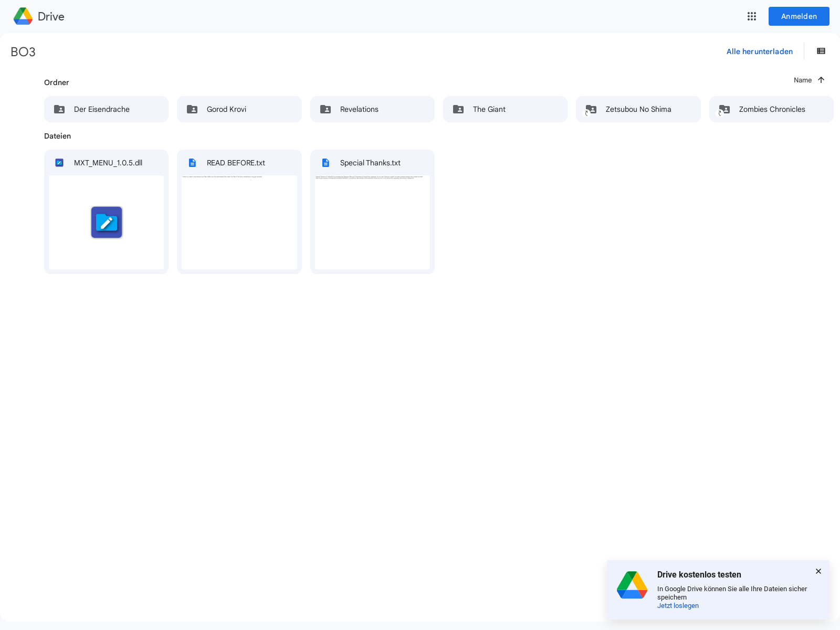Select the MXT_MENU_1.0.5.dll file name
Viewport: 840px width, 630px height.
(x=108, y=163)
